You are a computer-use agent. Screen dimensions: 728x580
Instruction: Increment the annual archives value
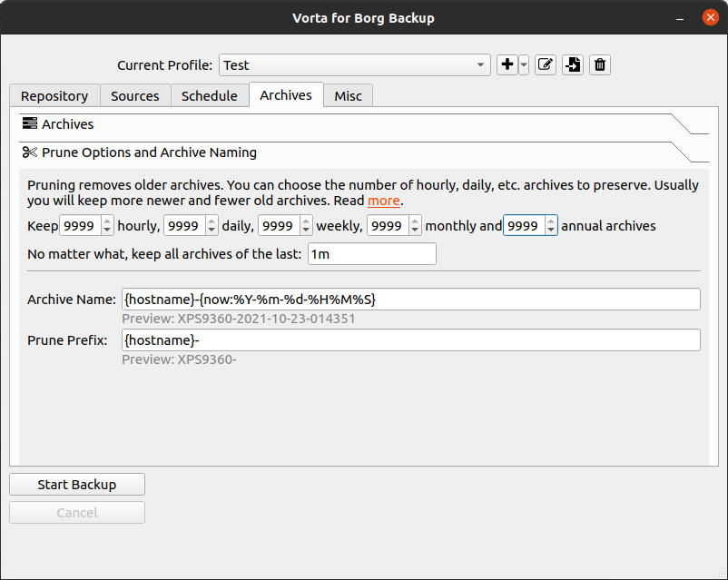pyautogui.click(x=551, y=221)
